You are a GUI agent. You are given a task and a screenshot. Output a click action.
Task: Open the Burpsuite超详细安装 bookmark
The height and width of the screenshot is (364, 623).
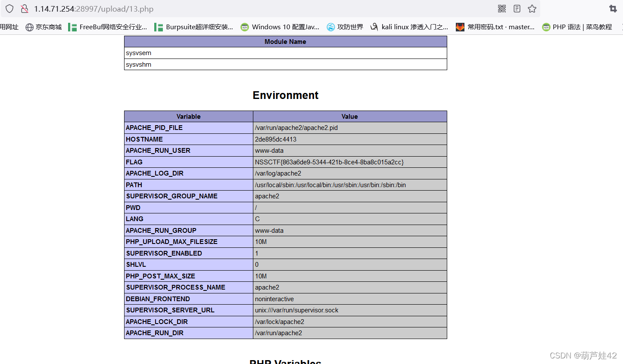194,27
